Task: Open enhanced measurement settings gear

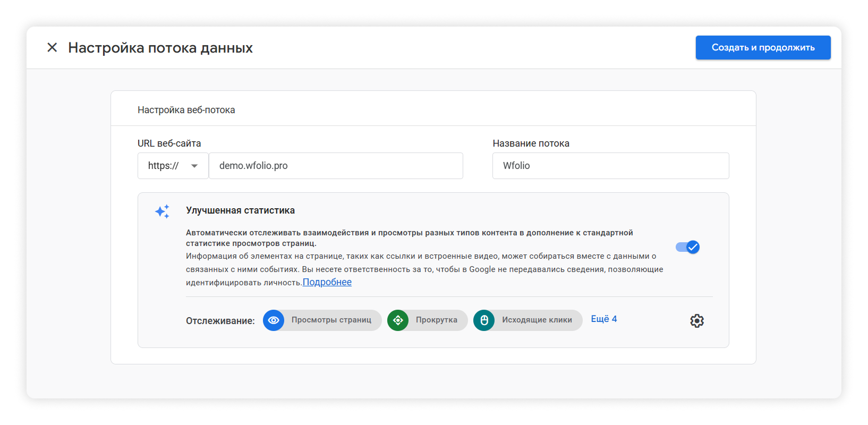Action: tap(697, 321)
